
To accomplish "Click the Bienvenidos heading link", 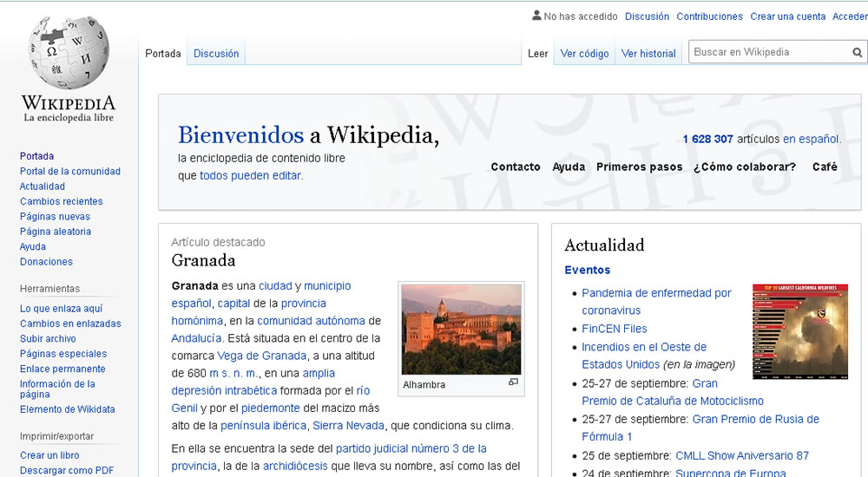I will pos(240,135).
